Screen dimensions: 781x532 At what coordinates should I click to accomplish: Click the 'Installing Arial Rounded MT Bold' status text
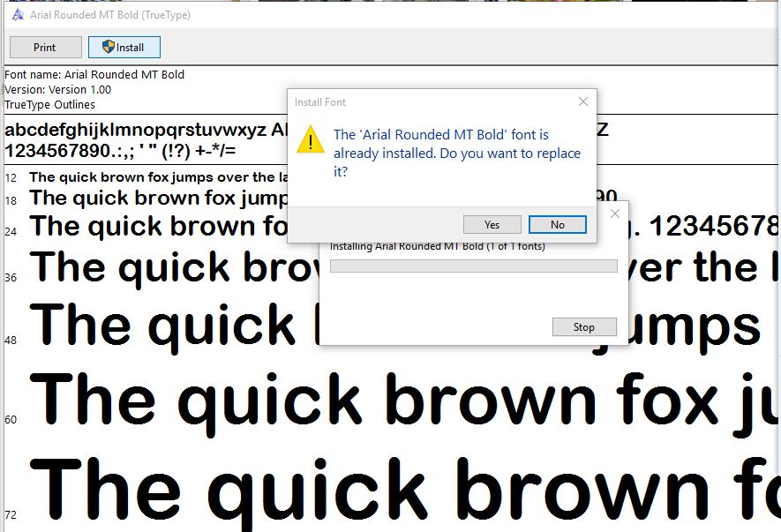pos(438,246)
